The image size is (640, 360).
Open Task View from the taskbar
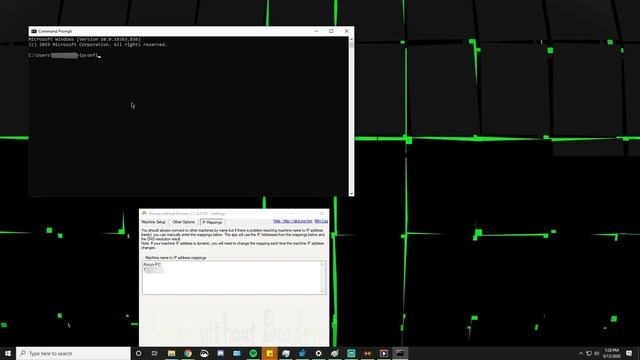(155, 353)
